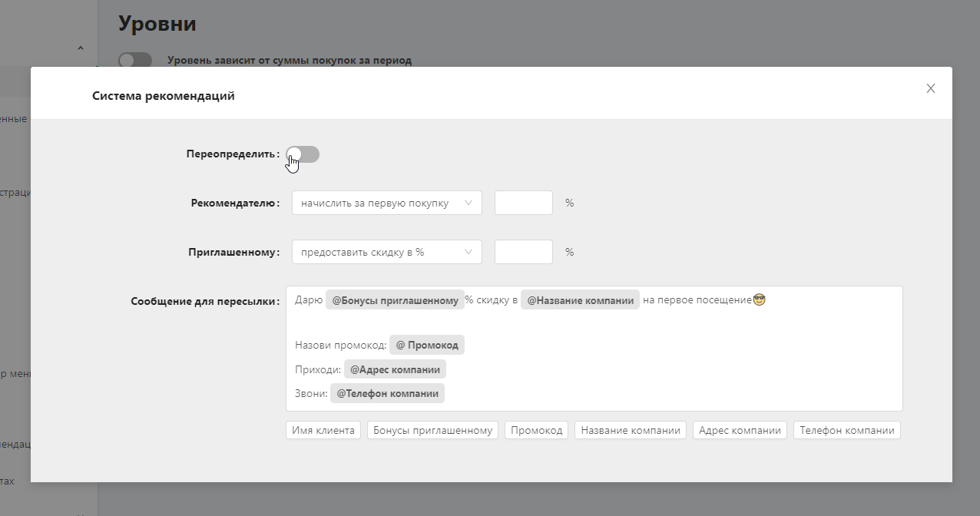This screenshot has height=516, width=980.
Task: Open the Приглашенному dropdown
Action: pos(387,252)
